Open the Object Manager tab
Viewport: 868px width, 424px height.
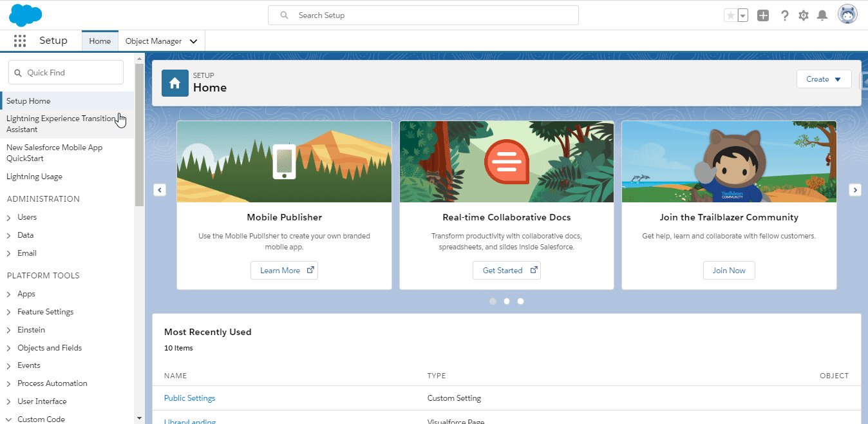point(153,41)
